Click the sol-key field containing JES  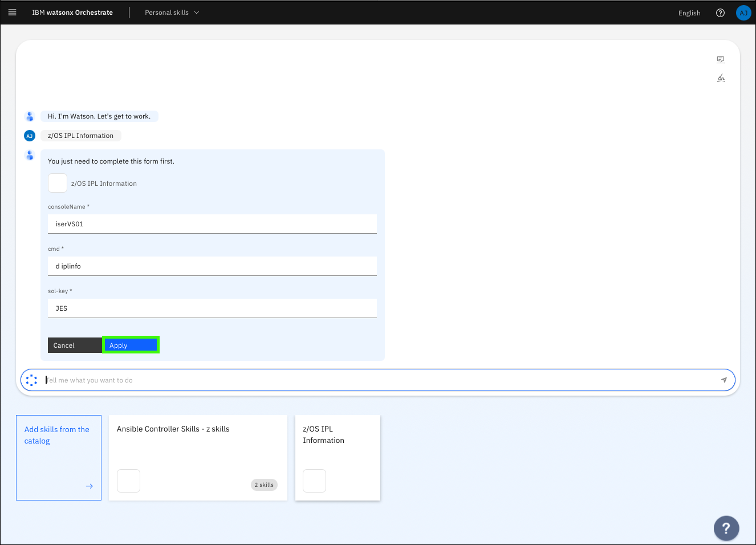coord(212,308)
